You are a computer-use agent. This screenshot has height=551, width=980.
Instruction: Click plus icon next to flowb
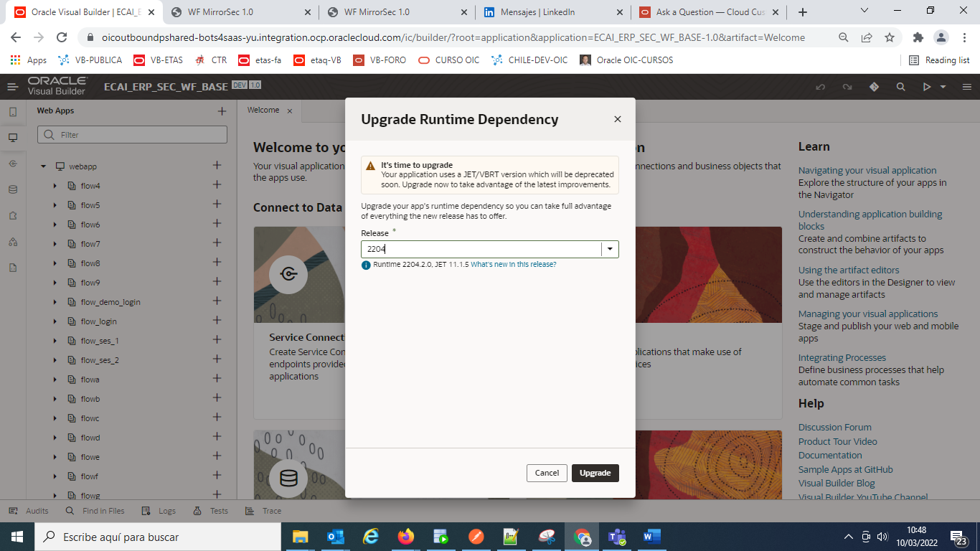(217, 398)
